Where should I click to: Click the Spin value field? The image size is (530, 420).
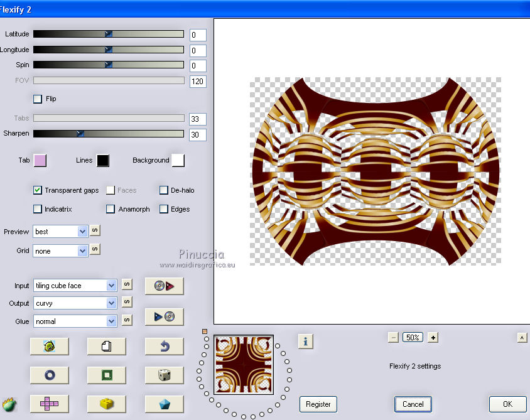[x=198, y=65]
